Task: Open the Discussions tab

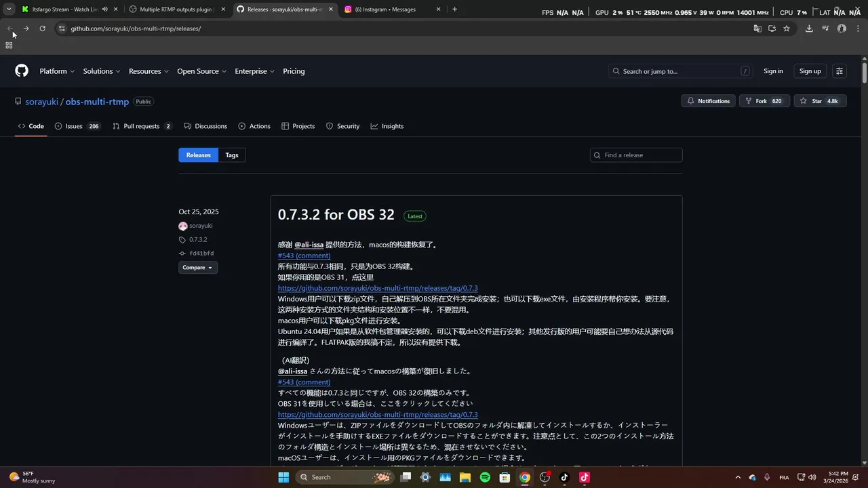Action: click(205, 126)
